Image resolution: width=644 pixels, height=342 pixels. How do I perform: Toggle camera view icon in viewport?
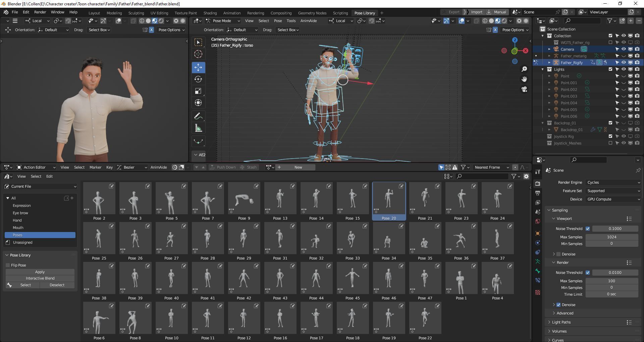click(x=524, y=89)
